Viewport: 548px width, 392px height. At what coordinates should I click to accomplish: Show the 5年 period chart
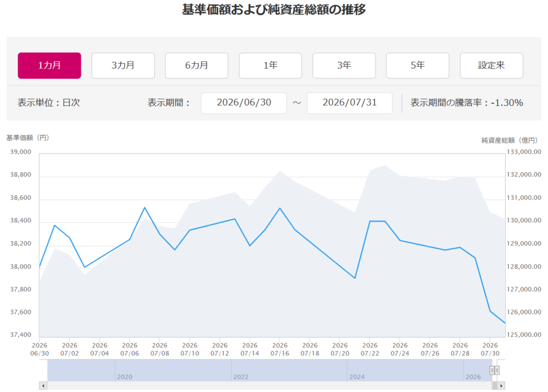[417, 65]
